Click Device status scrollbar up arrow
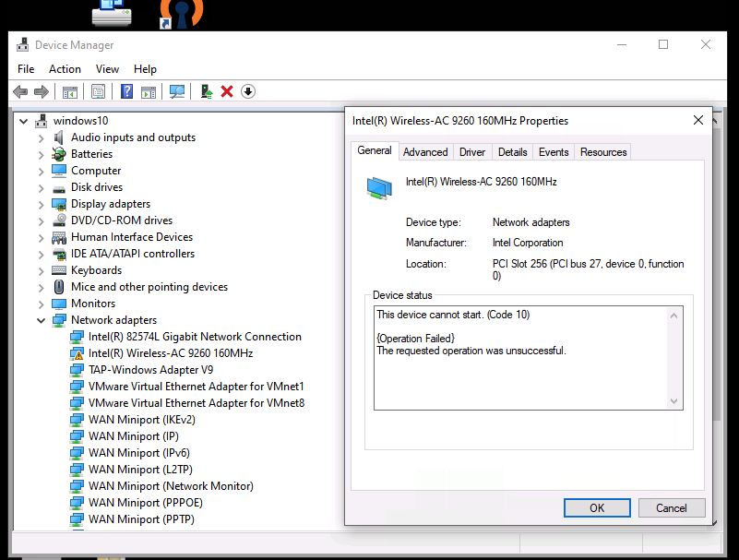739x560 pixels. point(674,316)
